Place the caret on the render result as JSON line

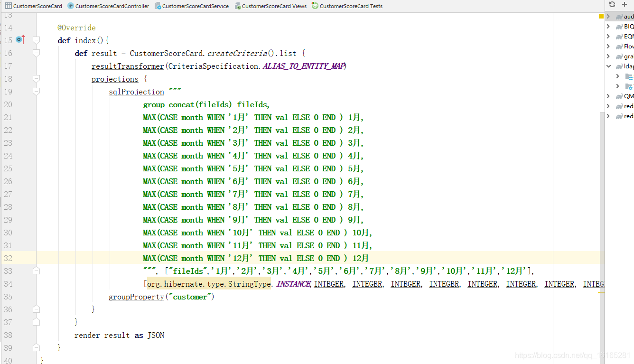pyautogui.click(x=119, y=335)
